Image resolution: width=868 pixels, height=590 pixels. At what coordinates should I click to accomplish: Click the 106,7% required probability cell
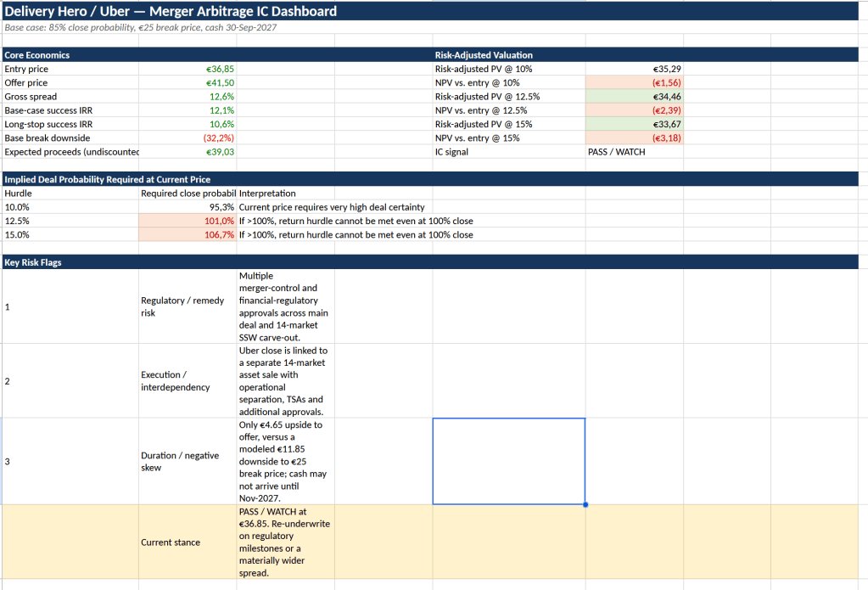(x=188, y=234)
